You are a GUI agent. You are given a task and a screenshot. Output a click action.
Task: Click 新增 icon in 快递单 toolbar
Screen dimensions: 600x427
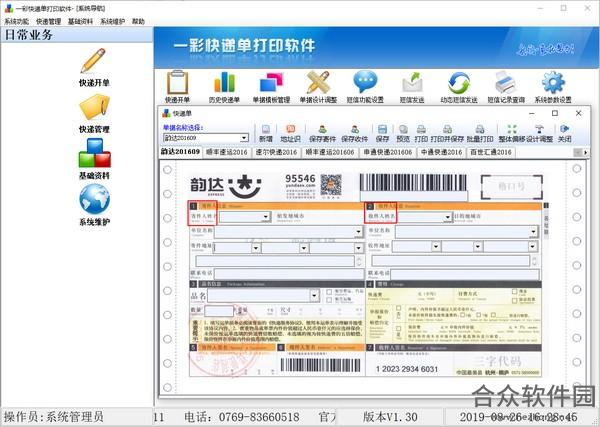[266, 129]
